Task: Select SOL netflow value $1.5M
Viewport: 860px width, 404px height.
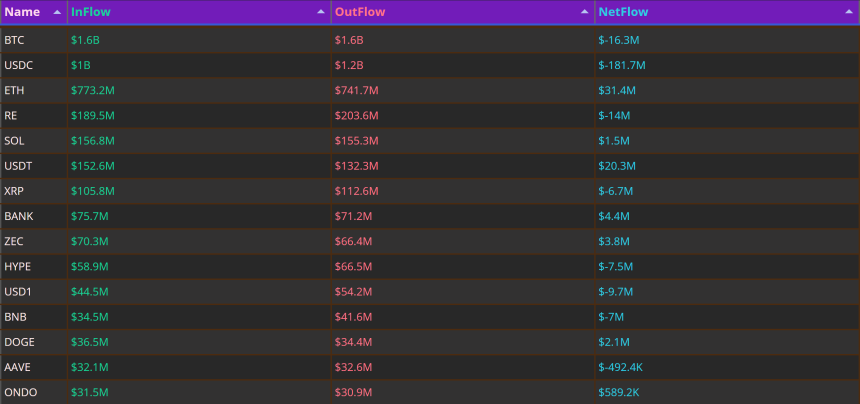Action: pyautogui.click(x=614, y=141)
